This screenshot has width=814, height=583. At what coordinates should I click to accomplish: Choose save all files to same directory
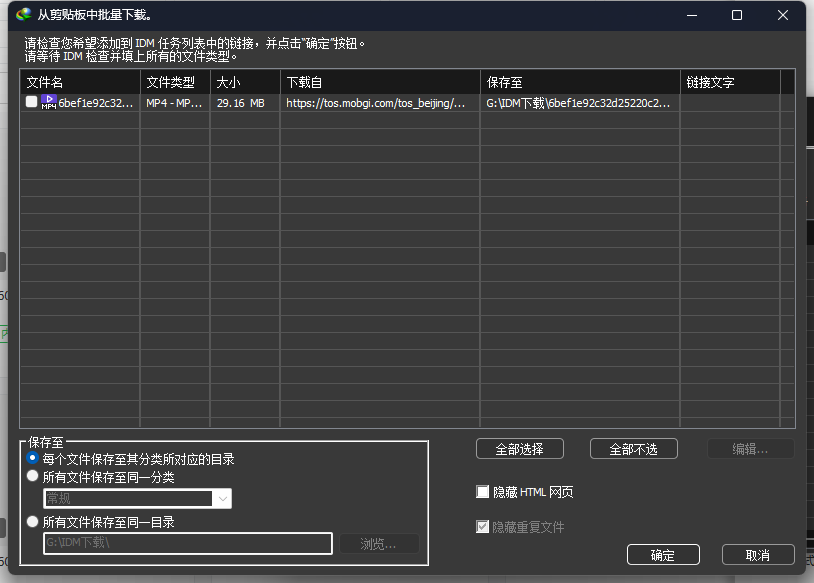point(33,521)
